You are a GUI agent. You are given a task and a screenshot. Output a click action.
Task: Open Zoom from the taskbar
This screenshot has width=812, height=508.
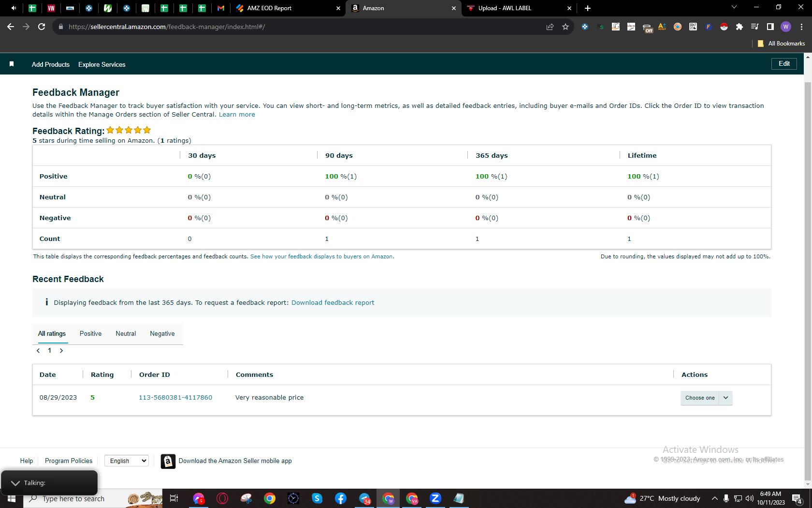pos(435,498)
